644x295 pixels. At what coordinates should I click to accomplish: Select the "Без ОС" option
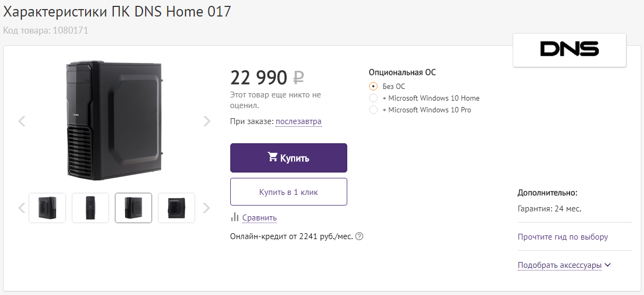pyautogui.click(x=373, y=86)
